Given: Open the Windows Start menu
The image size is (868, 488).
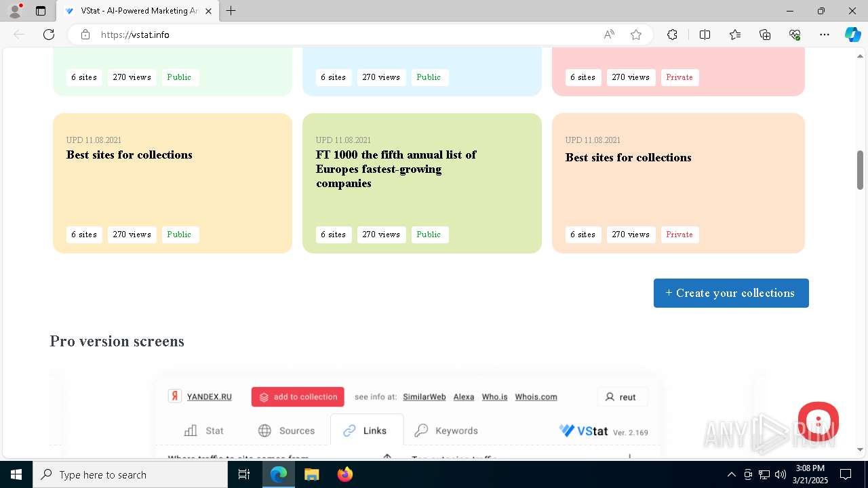Looking at the screenshot, I should point(16,474).
